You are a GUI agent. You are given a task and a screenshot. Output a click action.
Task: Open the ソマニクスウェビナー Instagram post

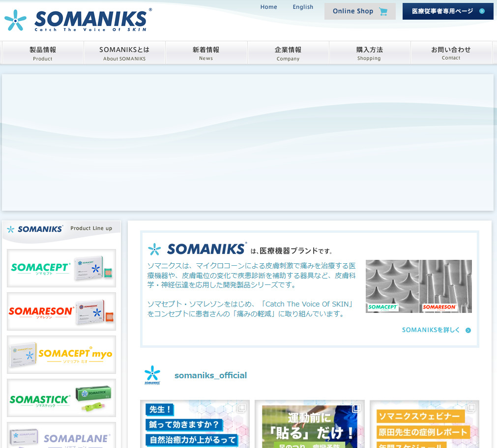coord(424,424)
